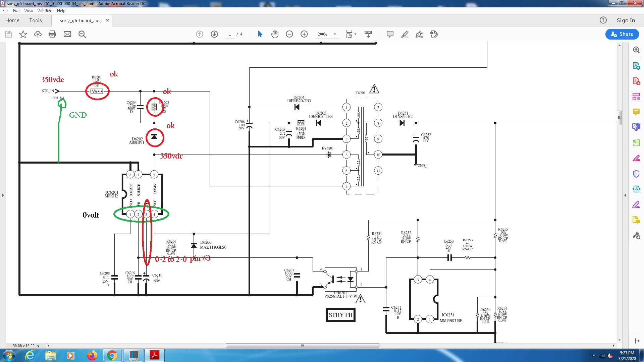Switch to the Tools tab
Image resolution: width=644 pixels, height=362 pixels.
[x=36, y=20]
